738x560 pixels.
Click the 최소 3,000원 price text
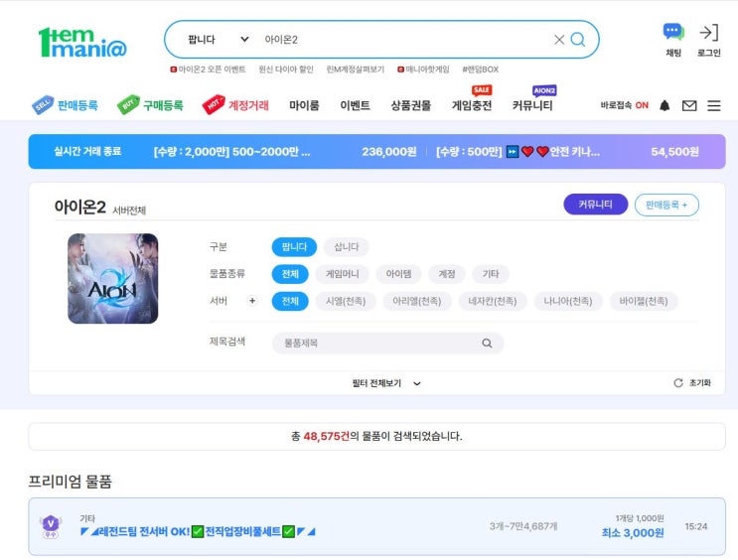pos(633,533)
